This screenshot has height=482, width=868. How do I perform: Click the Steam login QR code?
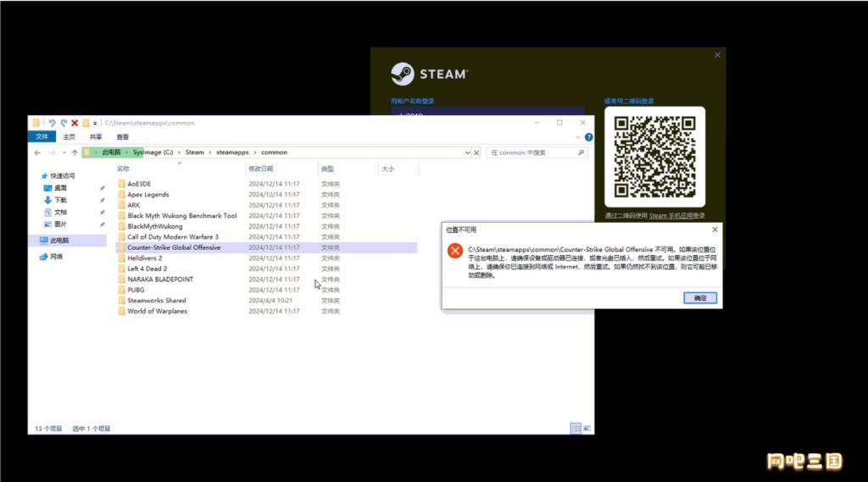click(654, 157)
